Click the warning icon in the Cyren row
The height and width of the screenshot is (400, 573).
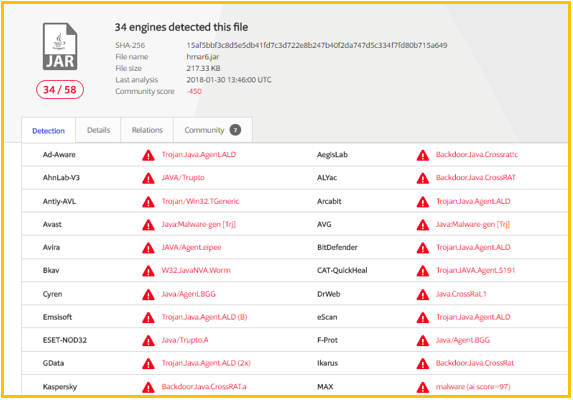pyautogui.click(x=148, y=294)
